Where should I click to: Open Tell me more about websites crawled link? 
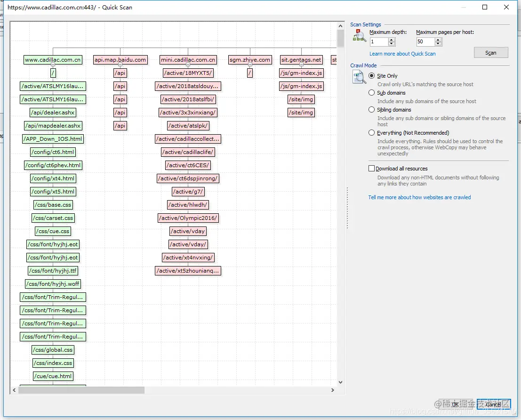(419, 197)
